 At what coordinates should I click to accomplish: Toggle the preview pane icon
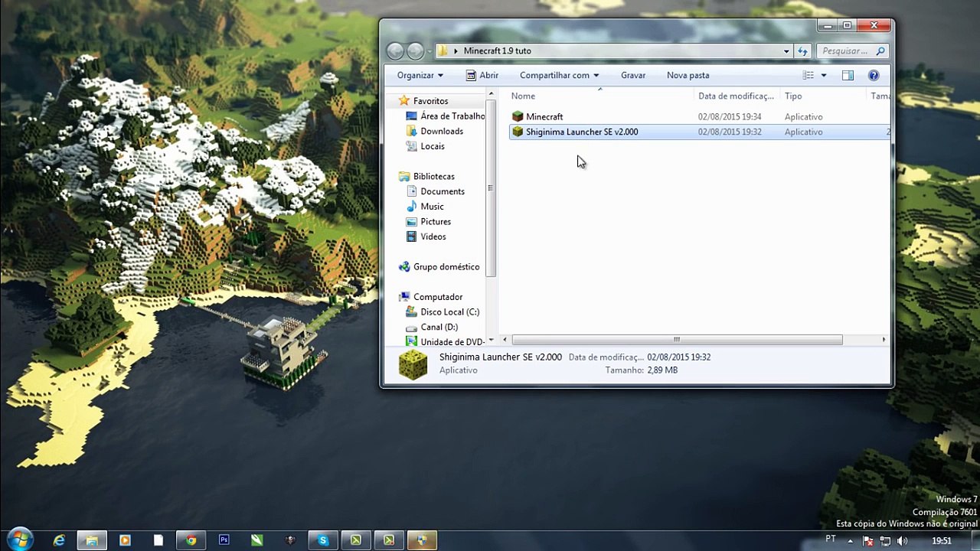pyautogui.click(x=848, y=75)
